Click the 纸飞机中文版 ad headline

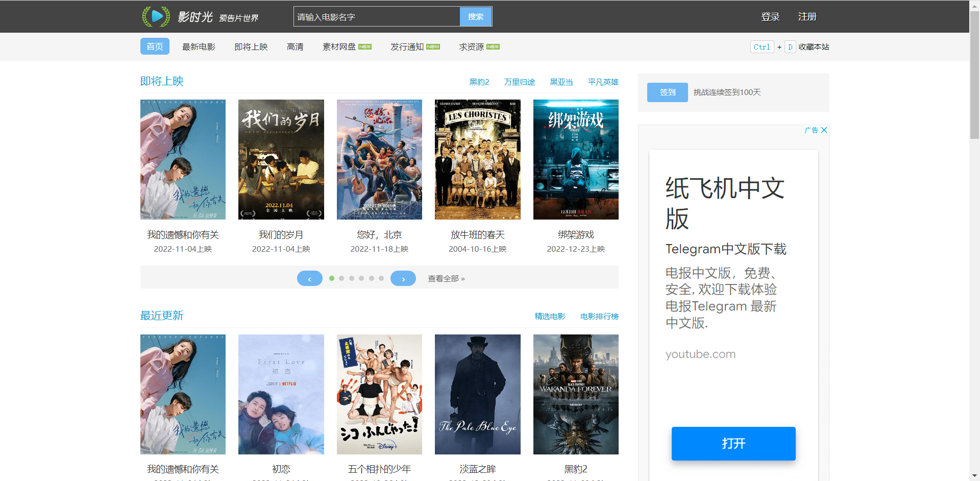725,204
